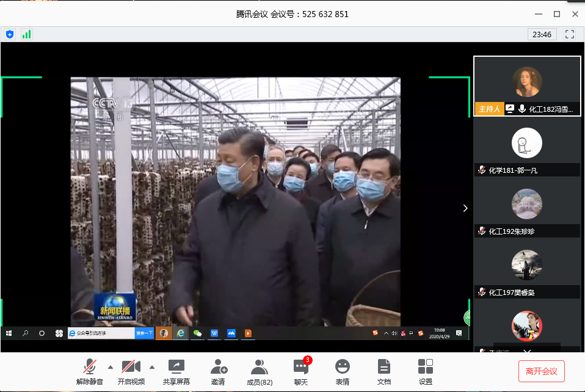The width and height of the screenshot is (585, 392).
Task: Click muted mic icon for 化工197樊睿皋
Action: tap(482, 292)
